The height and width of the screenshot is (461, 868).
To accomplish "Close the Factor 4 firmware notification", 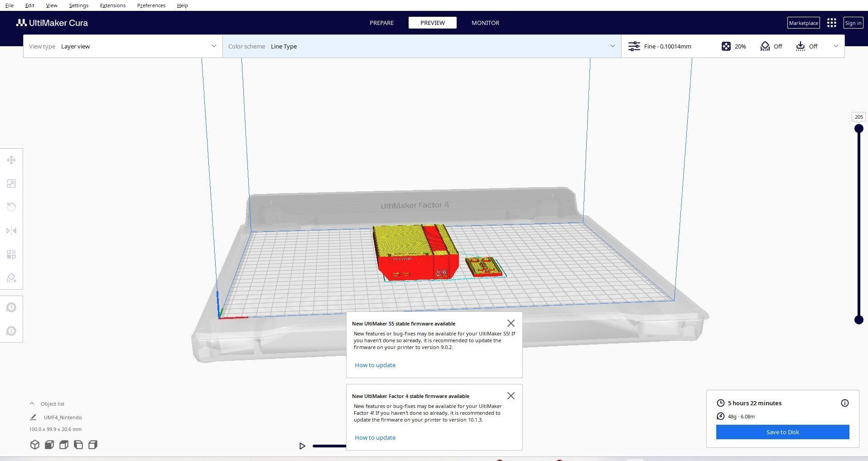I will point(511,396).
